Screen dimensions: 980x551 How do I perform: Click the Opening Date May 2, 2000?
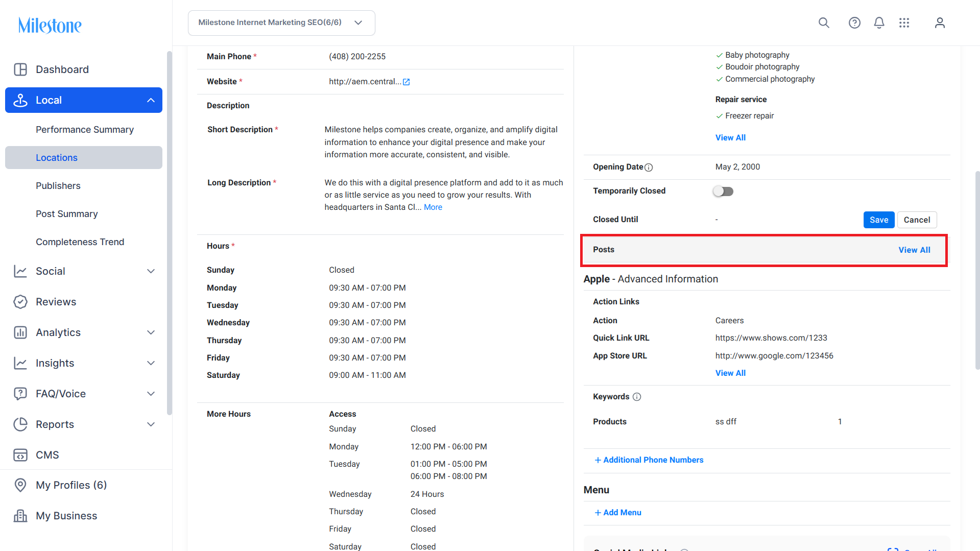[737, 167]
